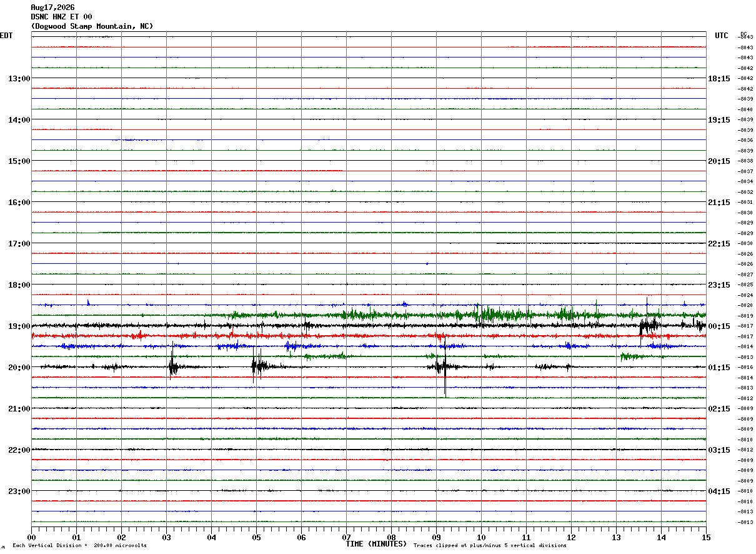Click the minute 10 axis tick label

click(481, 538)
